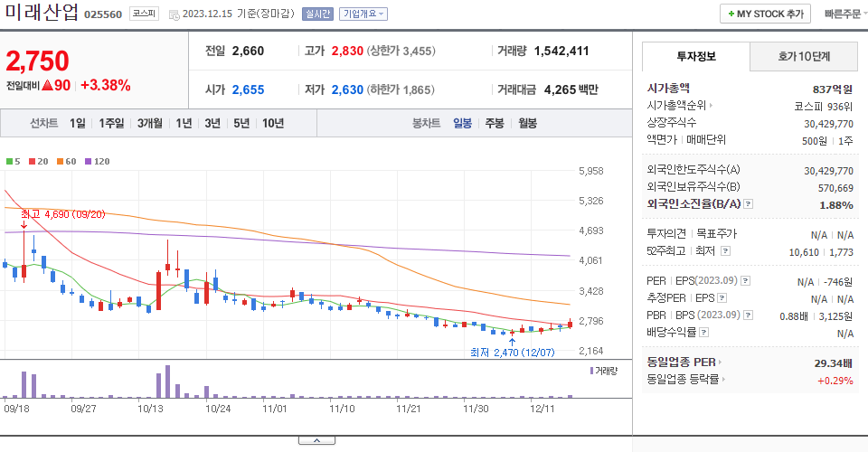
Task: Select the 1일 line chart period
Action: (78, 123)
